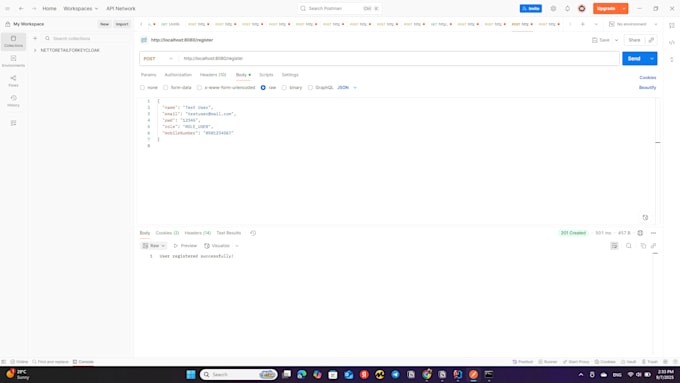This screenshot has width=680, height=383.
Task: Expand the NETTORETAILFORKEYCLOAK collection
Action: (35, 50)
